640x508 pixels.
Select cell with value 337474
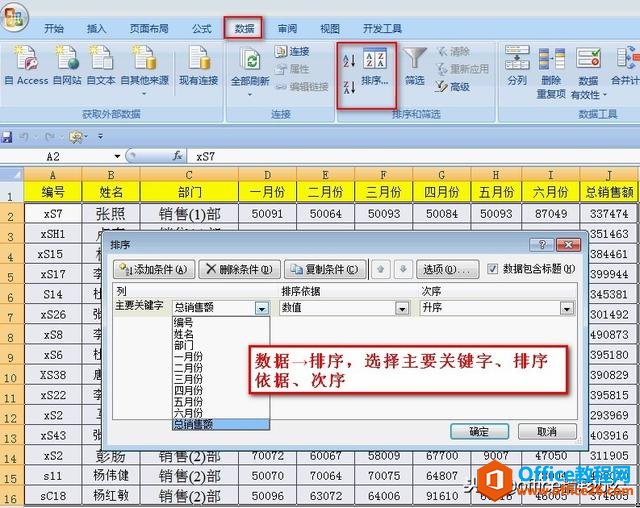pos(609,213)
